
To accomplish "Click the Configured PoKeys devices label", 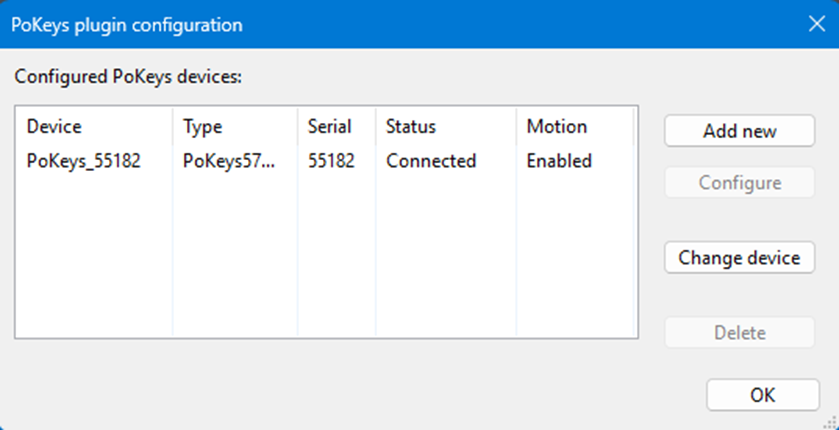I will point(127,77).
